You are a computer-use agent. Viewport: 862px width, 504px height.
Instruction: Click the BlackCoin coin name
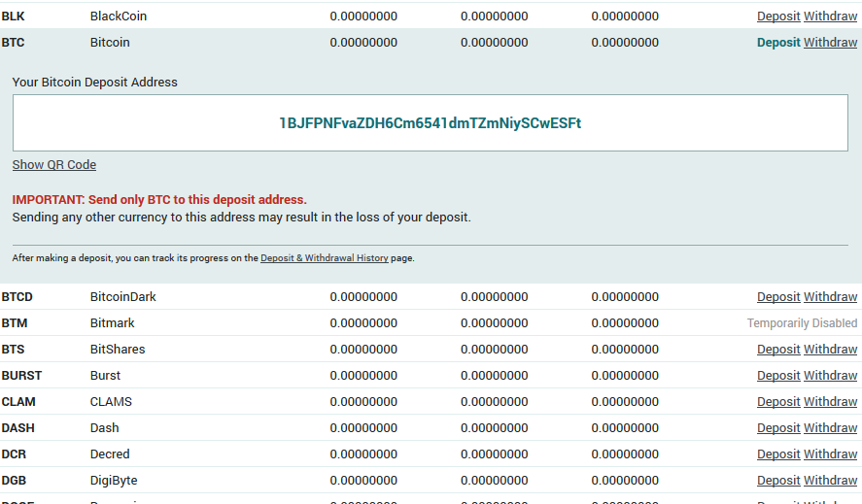click(x=119, y=17)
